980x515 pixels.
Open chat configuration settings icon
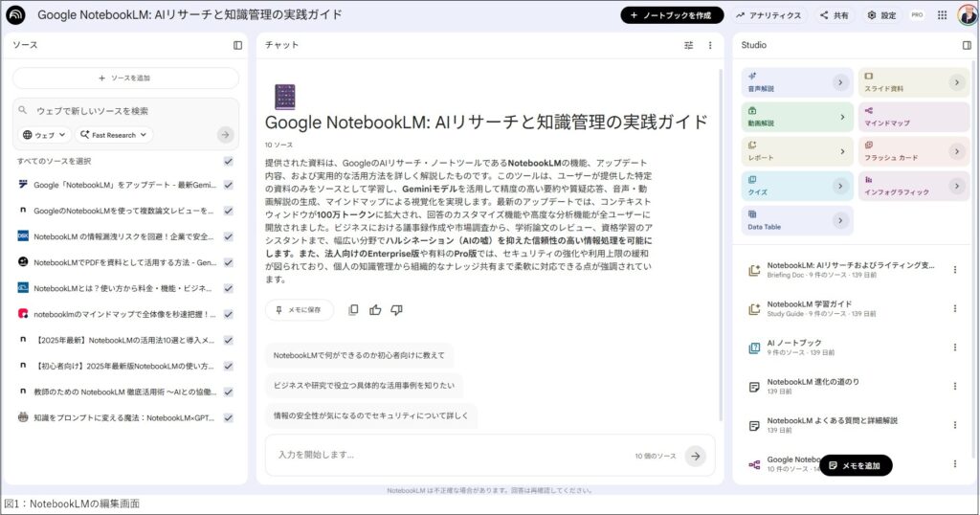[689, 45]
